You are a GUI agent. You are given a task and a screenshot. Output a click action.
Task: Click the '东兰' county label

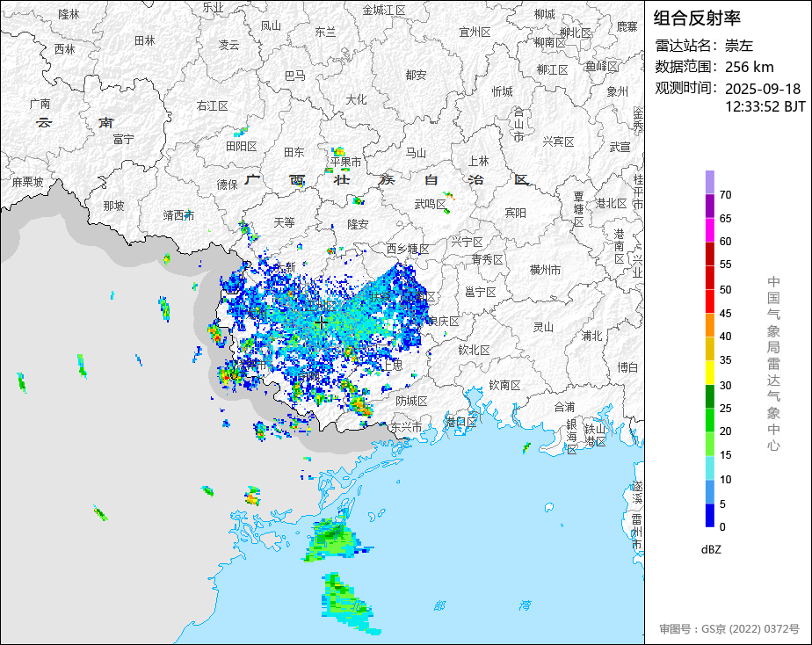325,33
